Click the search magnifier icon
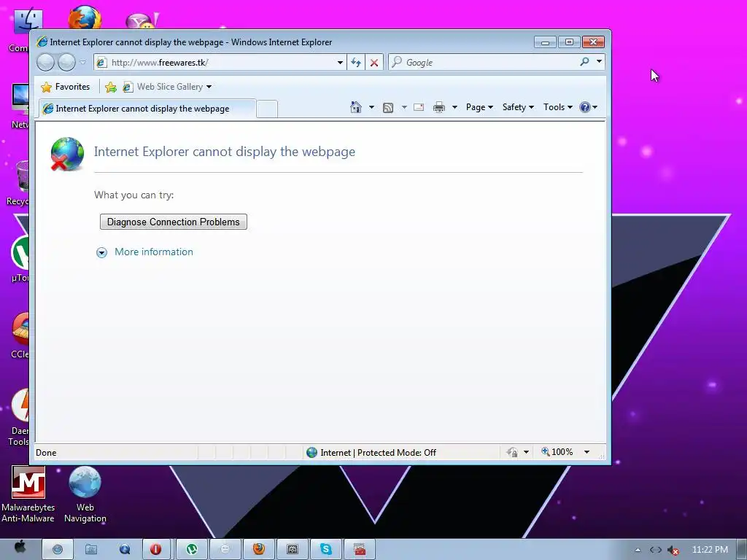Image resolution: width=747 pixels, height=560 pixels. pyautogui.click(x=584, y=61)
